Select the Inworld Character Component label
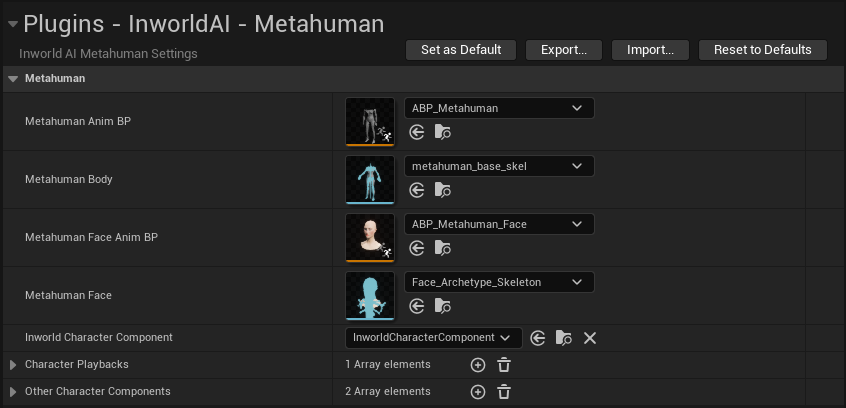 pyautogui.click(x=99, y=337)
